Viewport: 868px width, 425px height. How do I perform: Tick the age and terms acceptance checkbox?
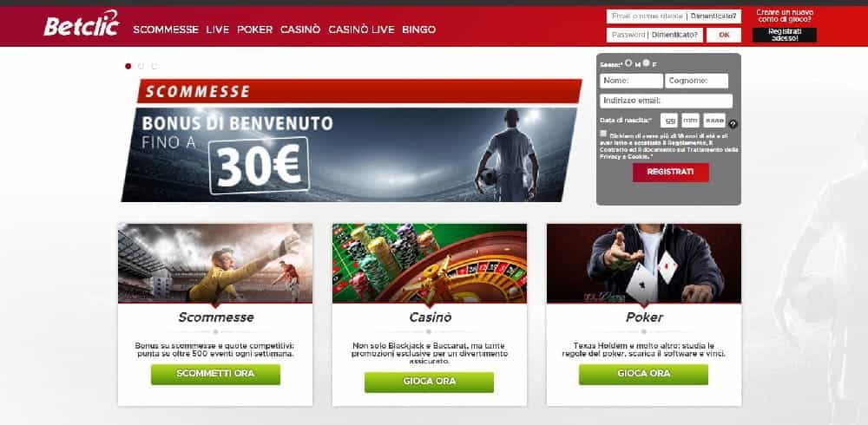point(603,134)
